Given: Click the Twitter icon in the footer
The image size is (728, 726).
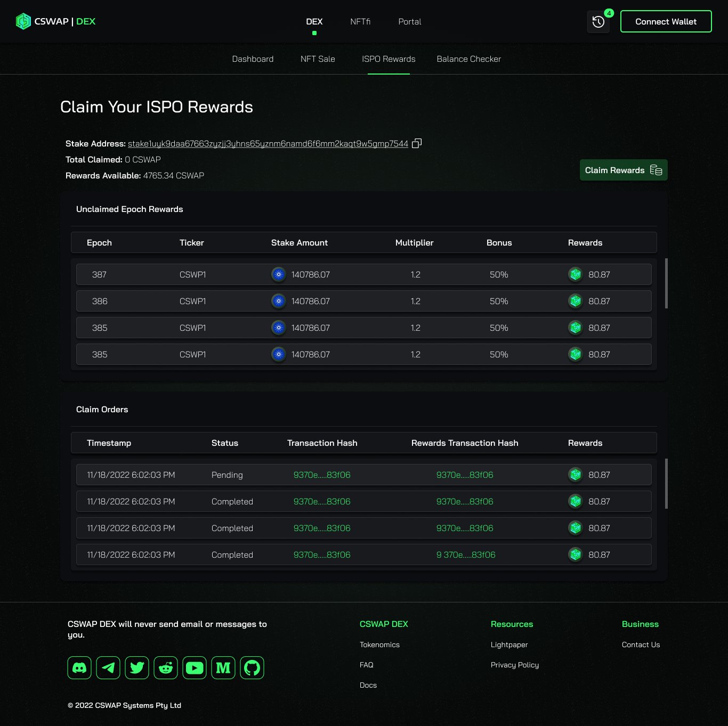Looking at the screenshot, I should [x=136, y=667].
